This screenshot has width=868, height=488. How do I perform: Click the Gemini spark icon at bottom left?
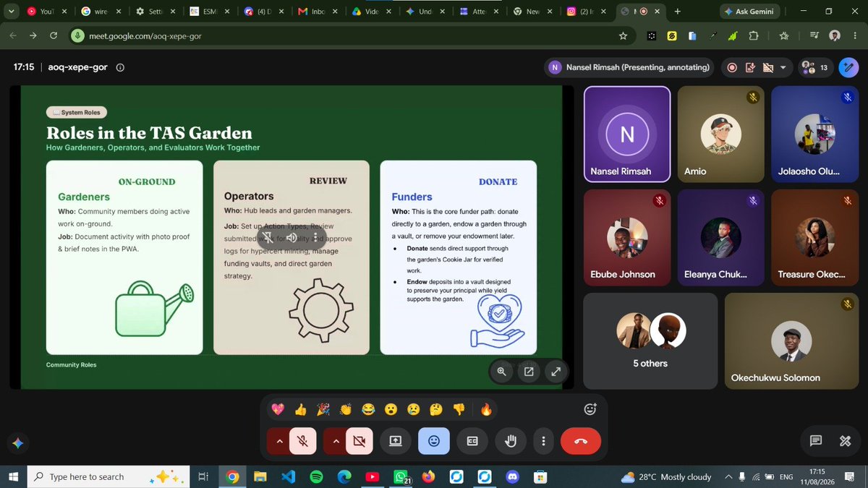coord(18,443)
